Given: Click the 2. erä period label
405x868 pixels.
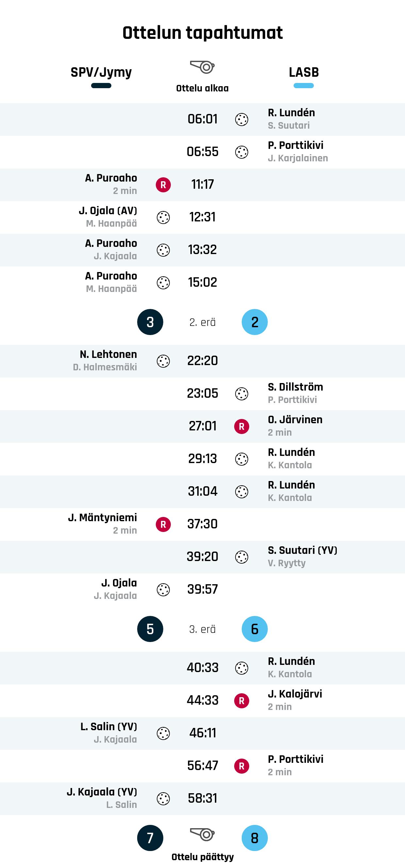Looking at the screenshot, I should click(202, 322).
